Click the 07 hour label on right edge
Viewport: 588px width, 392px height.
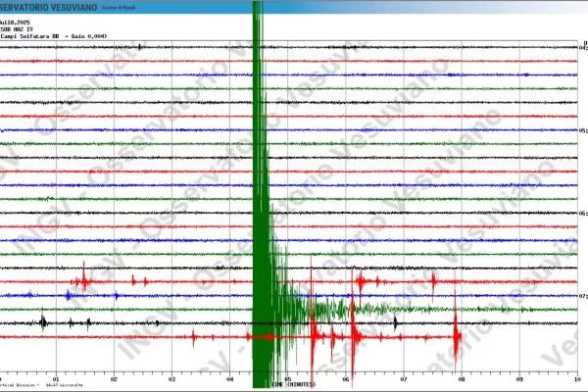coord(582,295)
